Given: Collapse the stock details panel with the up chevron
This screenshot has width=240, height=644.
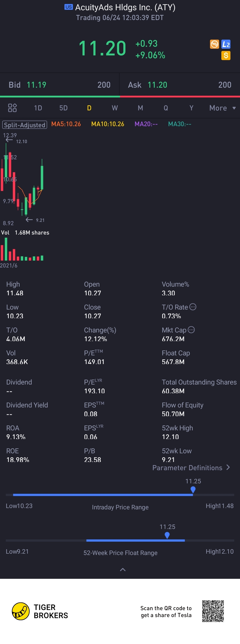Looking at the screenshot, I should click(123, 570).
